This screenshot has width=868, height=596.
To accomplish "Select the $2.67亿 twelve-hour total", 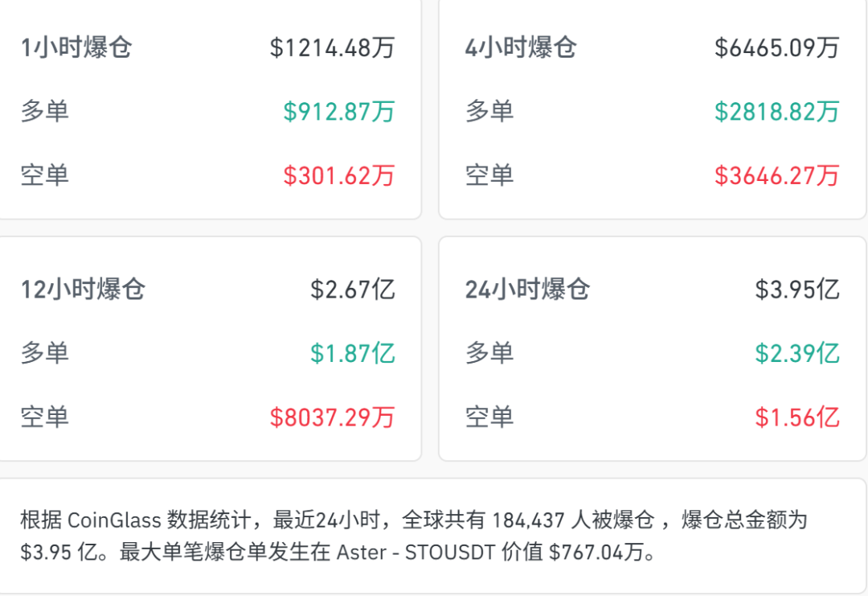I will point(353,289).
